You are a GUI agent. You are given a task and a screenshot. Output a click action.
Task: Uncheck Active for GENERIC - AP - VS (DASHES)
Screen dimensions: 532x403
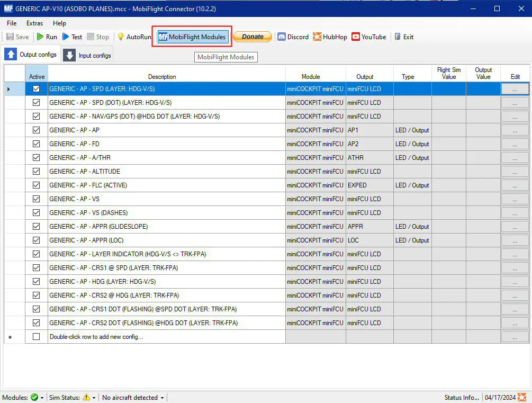[x=37, y=212]
